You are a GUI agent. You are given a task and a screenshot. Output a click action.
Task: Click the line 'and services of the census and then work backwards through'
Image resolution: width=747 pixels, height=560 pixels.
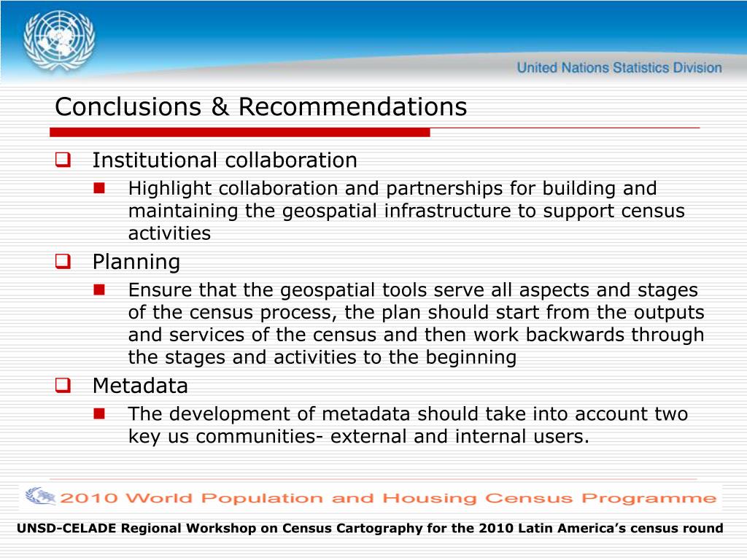tap(417, 335)
